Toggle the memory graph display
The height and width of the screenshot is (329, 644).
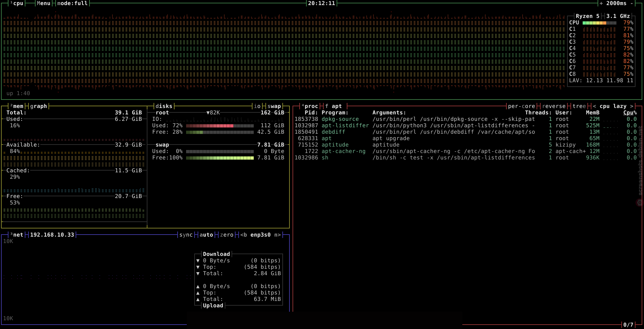(38, 106)
